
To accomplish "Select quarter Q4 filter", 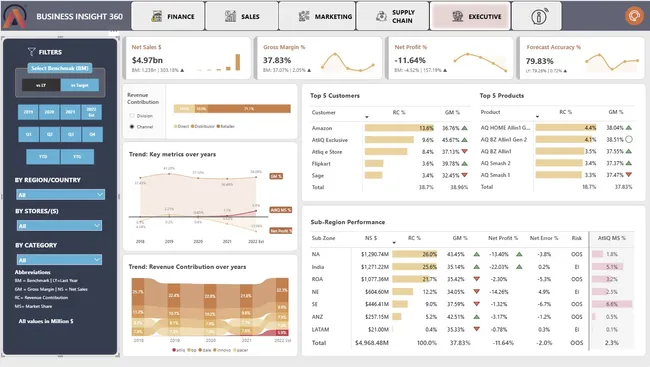I will click(x=92, y=134).
